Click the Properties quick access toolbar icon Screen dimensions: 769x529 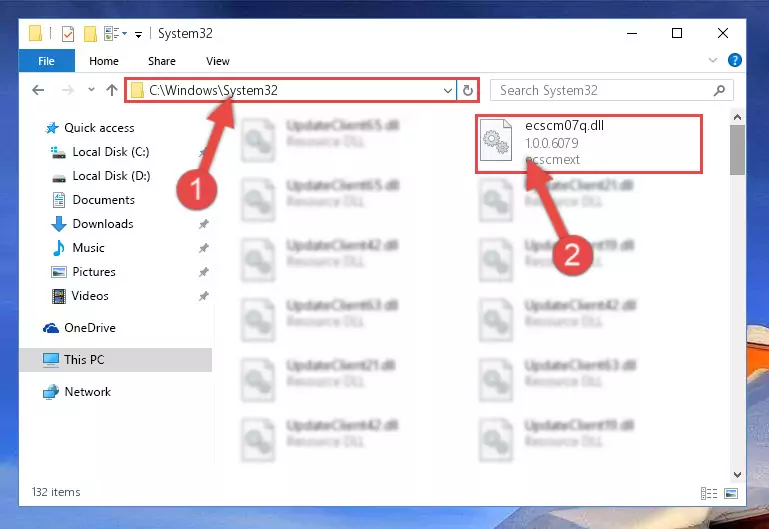[68, 34]
